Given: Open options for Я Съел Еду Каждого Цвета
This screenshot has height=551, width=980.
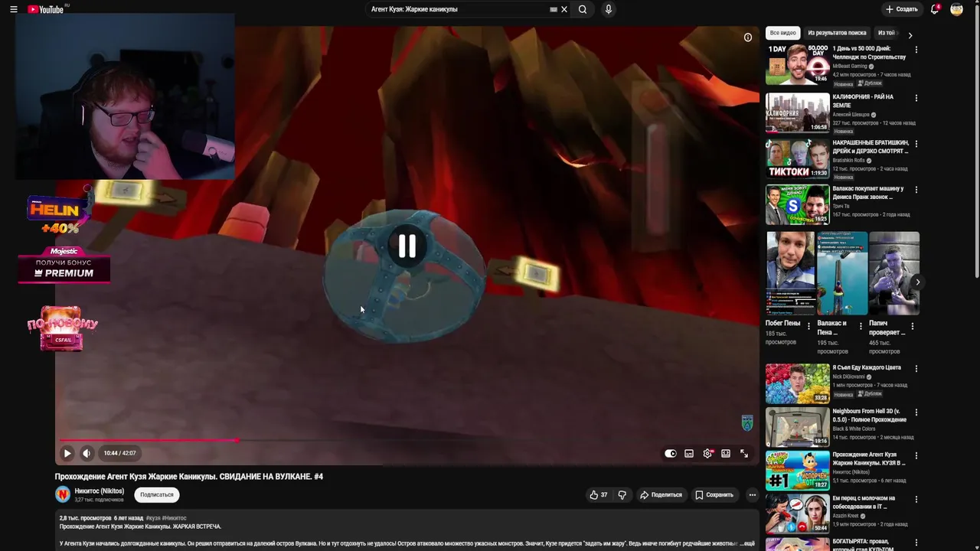Looking at the screenshot, I should tap(916, 368).
